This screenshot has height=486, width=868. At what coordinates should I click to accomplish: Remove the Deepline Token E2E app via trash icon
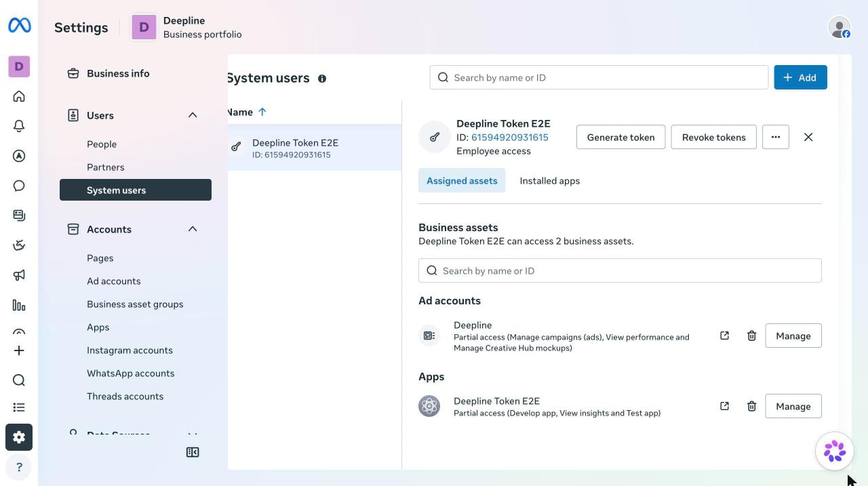point(751,406)
